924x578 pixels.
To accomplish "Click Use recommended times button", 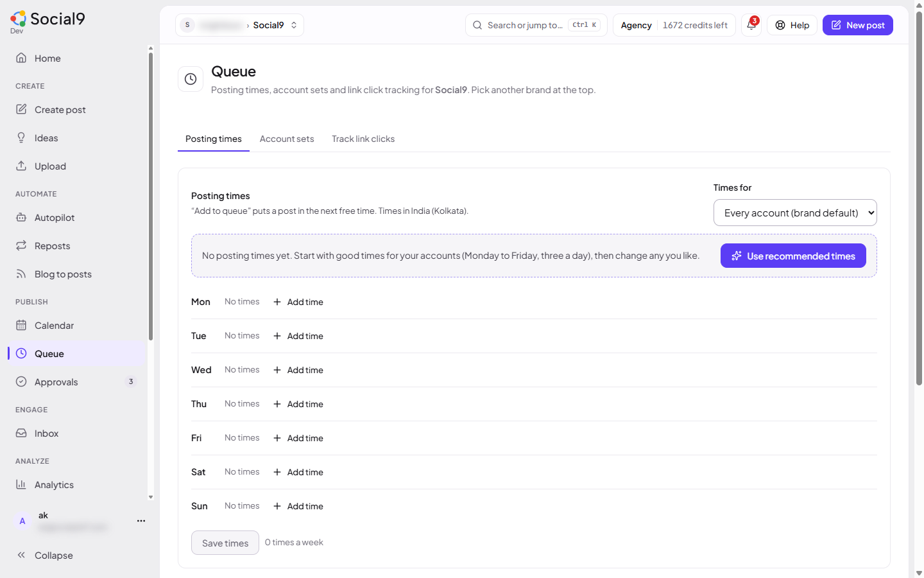I will pos(793,256).
